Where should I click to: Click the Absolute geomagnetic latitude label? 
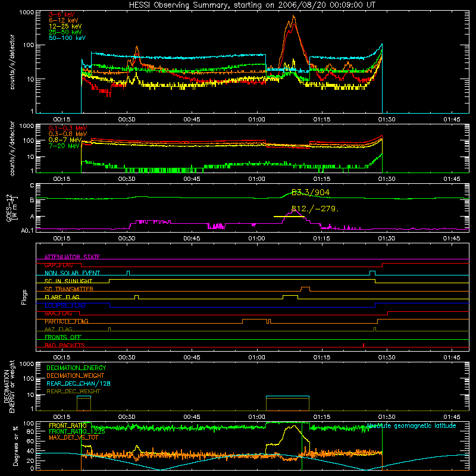[411, 425]
